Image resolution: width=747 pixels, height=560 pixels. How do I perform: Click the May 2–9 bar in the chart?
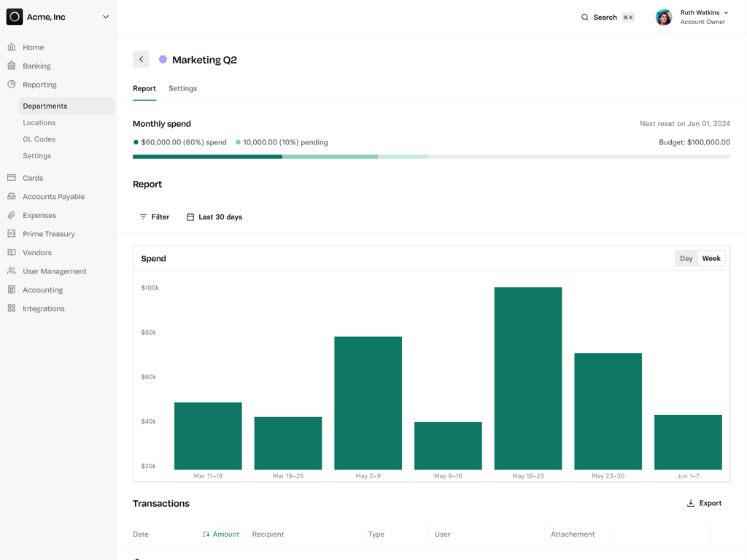coord(368,402)
